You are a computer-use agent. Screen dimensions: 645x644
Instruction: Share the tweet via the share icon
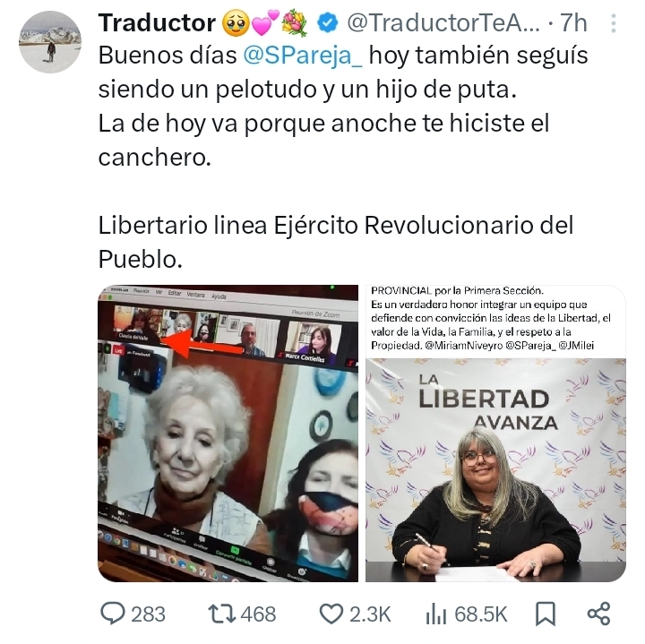[x=598, y=614]
